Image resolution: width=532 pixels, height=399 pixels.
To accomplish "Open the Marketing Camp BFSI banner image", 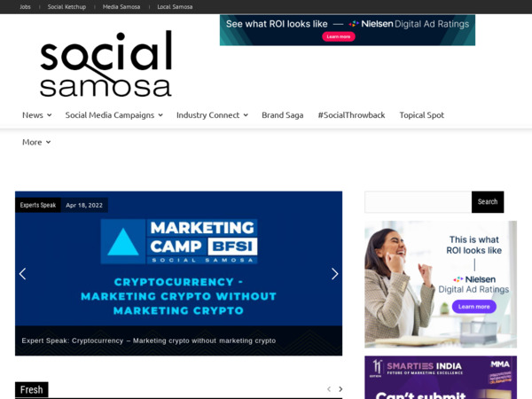I will click(x=178, y=259).
